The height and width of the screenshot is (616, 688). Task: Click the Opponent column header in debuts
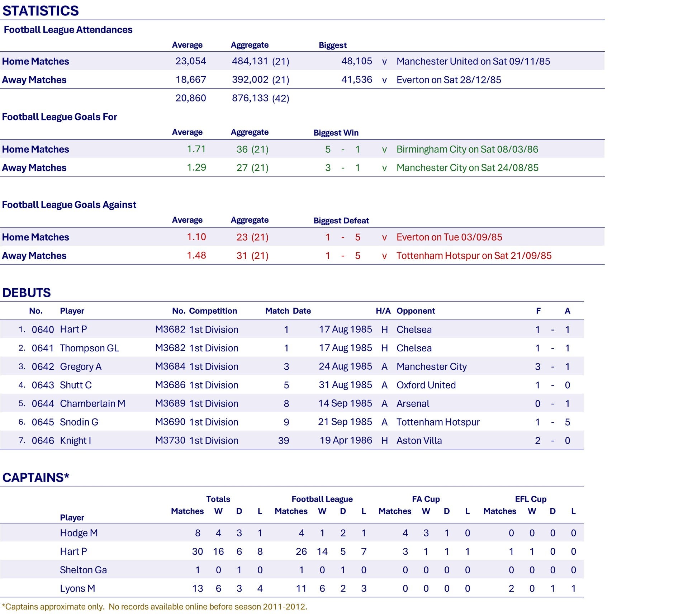416,311
